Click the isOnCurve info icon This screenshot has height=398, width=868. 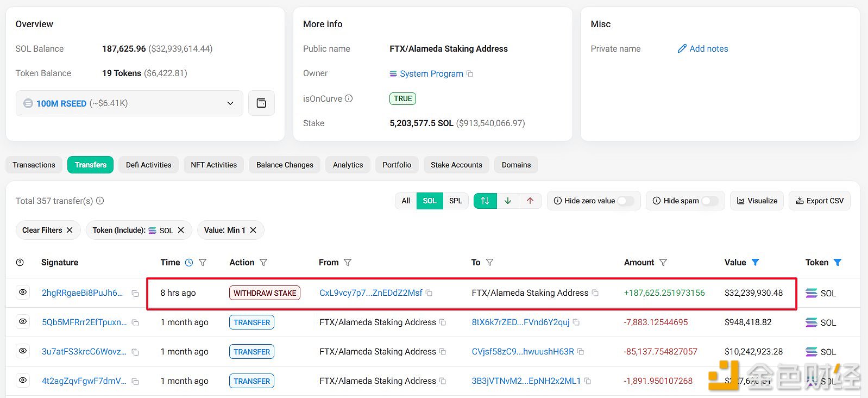349,98
